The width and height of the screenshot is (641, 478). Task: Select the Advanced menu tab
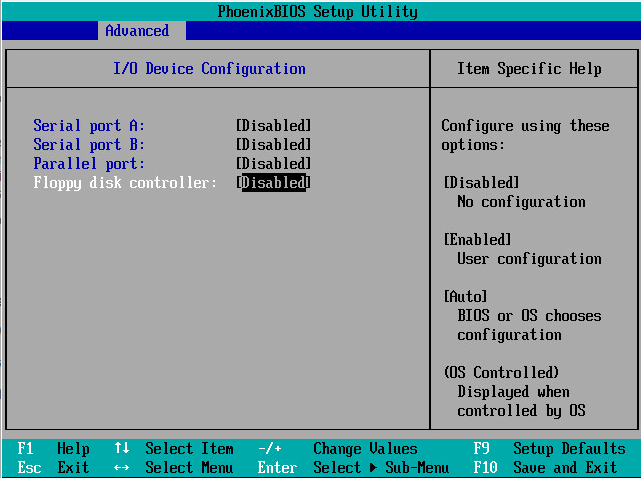coord(141,31)
